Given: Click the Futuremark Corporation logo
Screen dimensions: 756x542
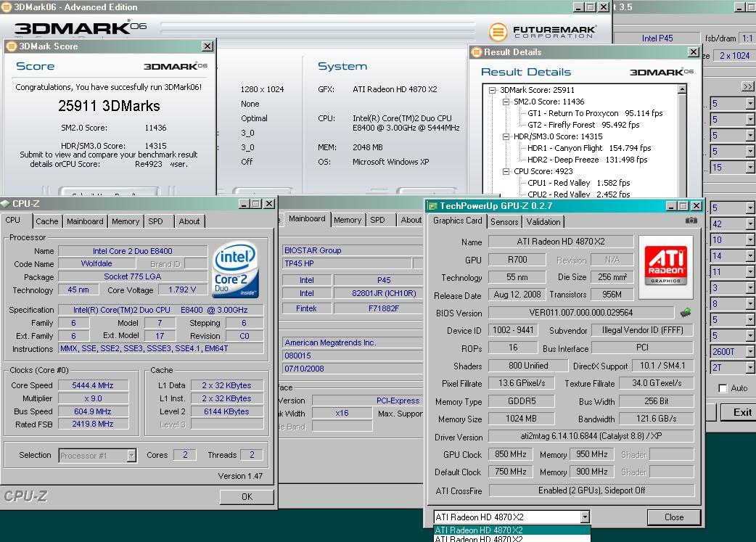Looking at the screenshot, I should 543,33.
